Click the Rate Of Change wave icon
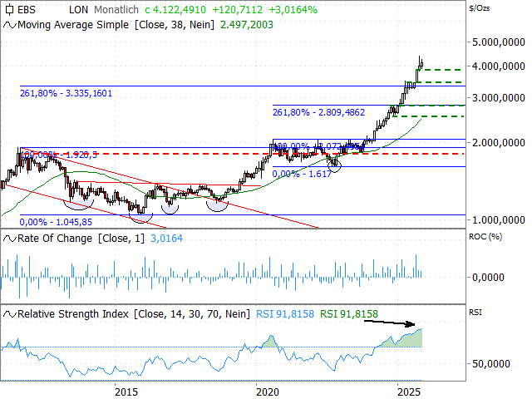 (9, 239)
